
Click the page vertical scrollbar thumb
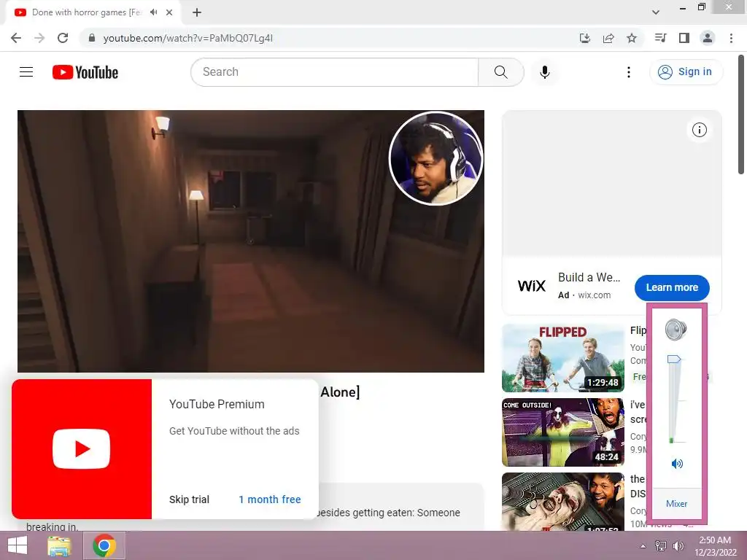click(741, 114)
